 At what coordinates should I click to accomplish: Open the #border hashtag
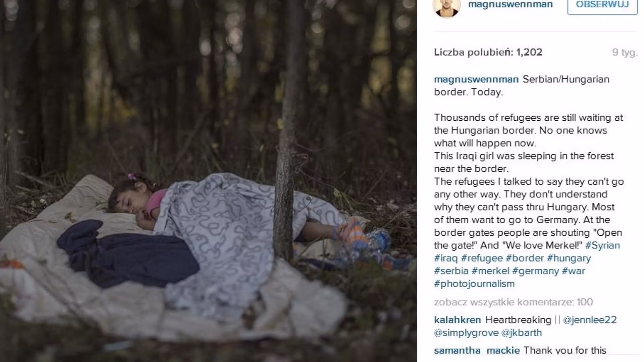(525, 258)
